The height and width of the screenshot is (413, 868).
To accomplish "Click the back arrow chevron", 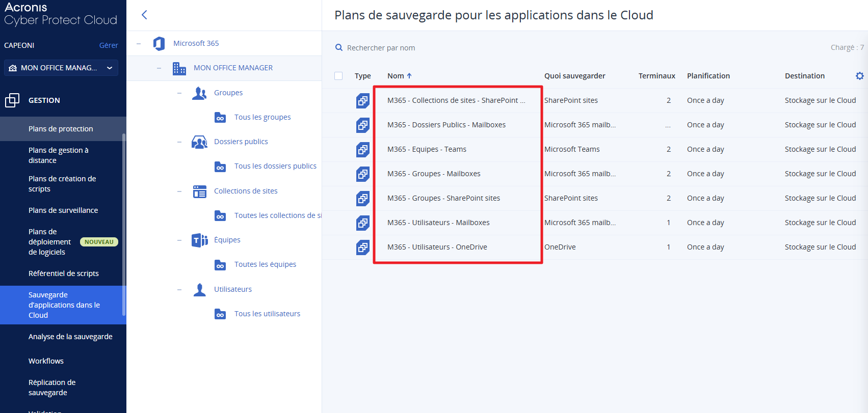I will [x=144, y=15].
